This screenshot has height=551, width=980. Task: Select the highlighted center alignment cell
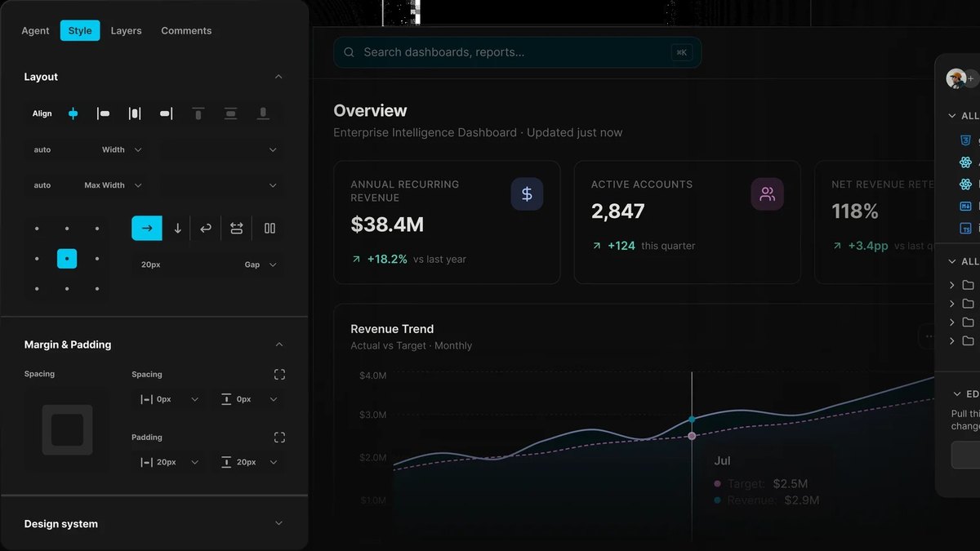point(67,259)
